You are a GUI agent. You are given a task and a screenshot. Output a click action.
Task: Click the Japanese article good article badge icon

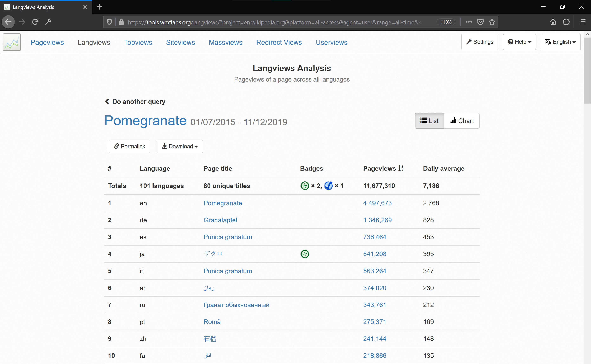[x=305, y=253]
